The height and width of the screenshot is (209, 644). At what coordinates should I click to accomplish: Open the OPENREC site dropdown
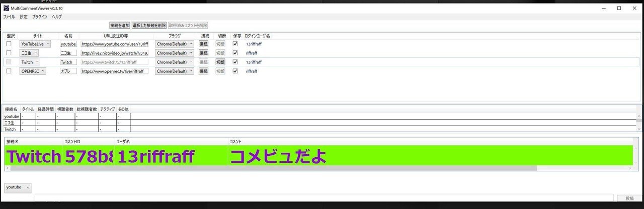point(33,71)
